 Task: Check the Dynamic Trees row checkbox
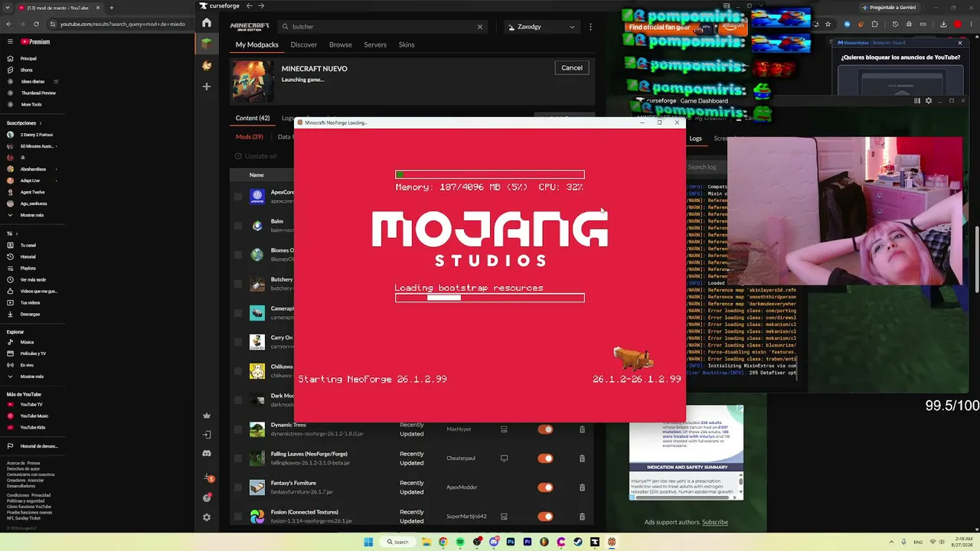tap(238, 429)
